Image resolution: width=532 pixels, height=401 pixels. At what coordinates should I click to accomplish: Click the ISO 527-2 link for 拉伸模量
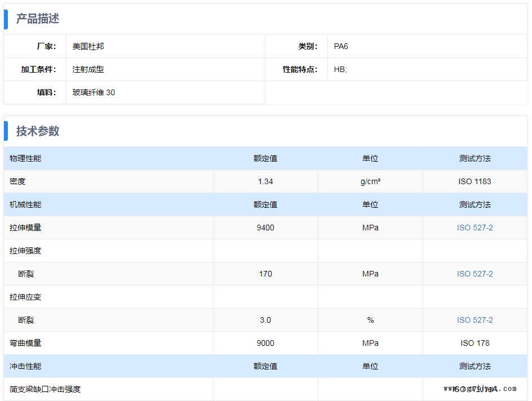(x=475, y=228)
